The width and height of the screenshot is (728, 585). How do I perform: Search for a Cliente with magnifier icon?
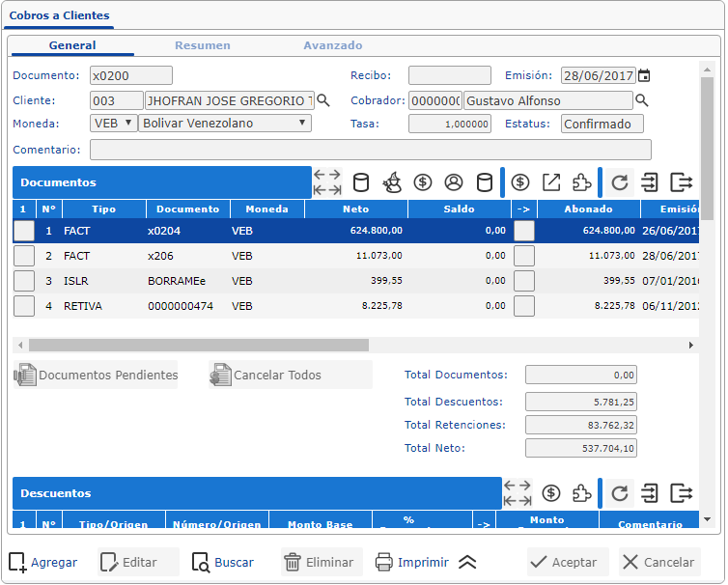(324, 100)
